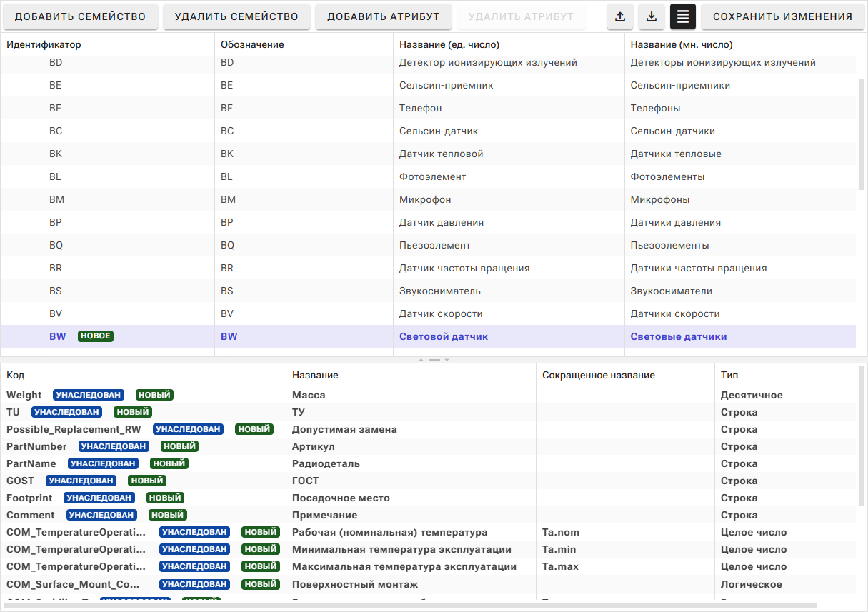
Task: Collapse bottom panel with splitter down arrow
Action: click(447, 360)
